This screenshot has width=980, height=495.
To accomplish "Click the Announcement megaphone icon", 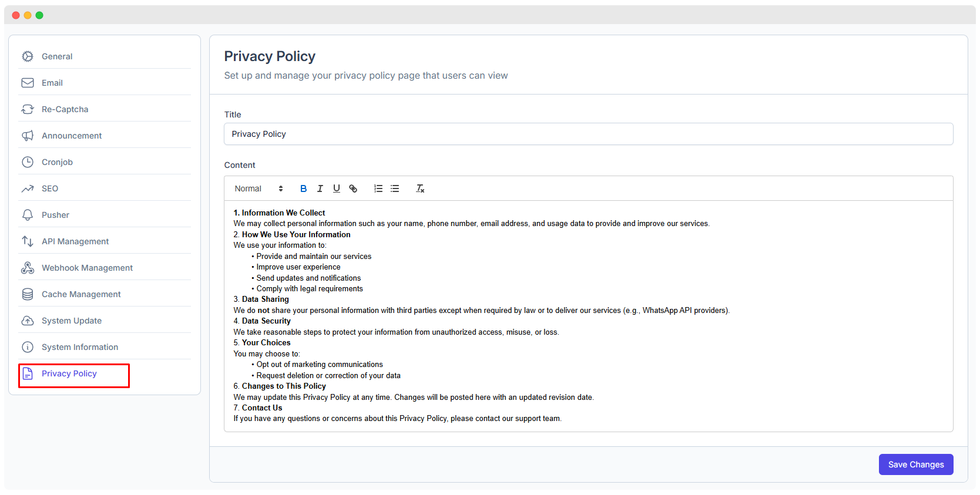I will click(28, 136).
